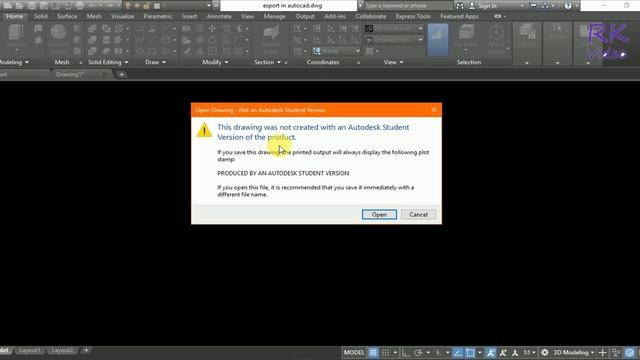640x360 pixels.
Task: Add a new layout with plus icon
Action: (x=86, y=350)
